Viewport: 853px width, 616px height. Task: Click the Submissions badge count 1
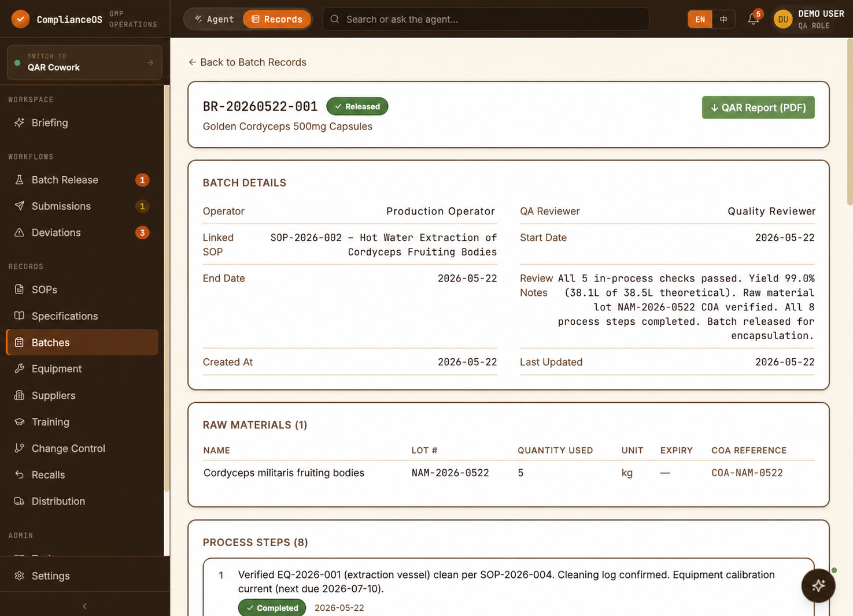pyautogui.click(x=142, y=206)
